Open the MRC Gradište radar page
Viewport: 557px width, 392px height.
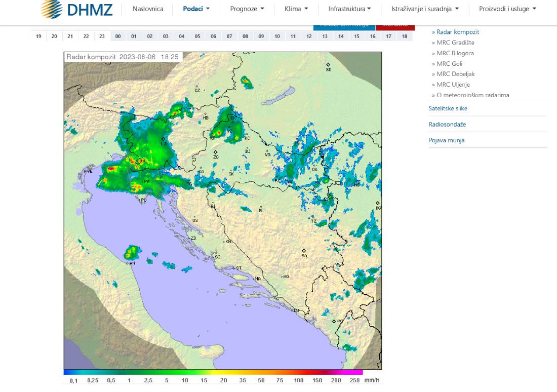[455, 43]
